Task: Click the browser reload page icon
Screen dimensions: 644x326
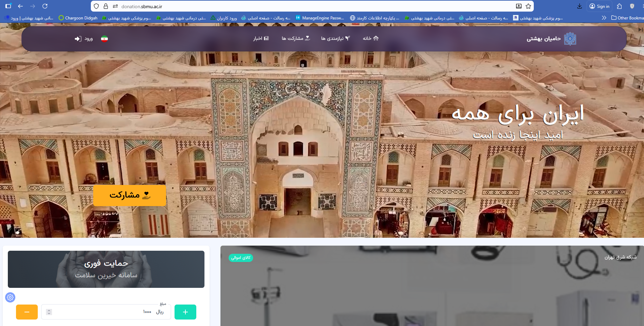Action: pyautogui.click(x=45, y=6)
